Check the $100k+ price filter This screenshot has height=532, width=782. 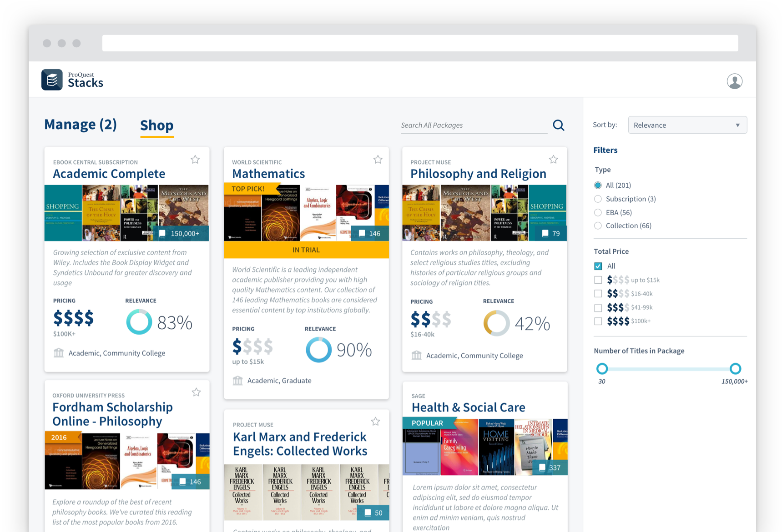click(x=598, y=321)
